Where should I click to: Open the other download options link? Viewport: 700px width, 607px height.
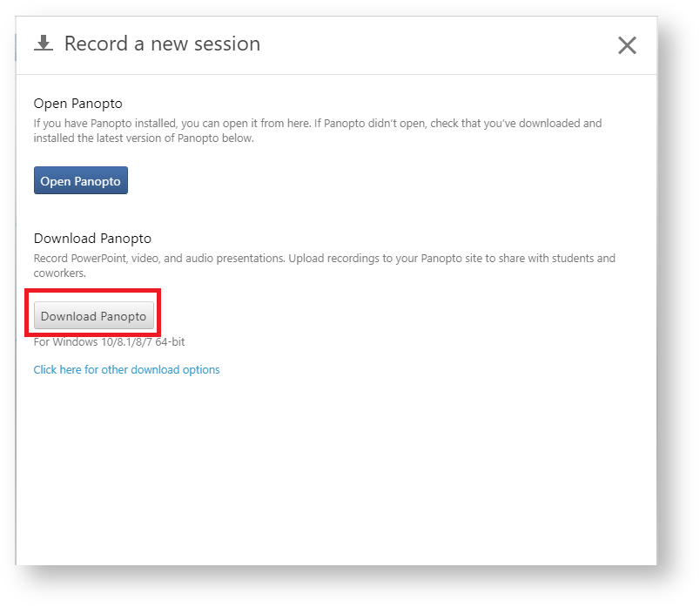pos(127,370)
